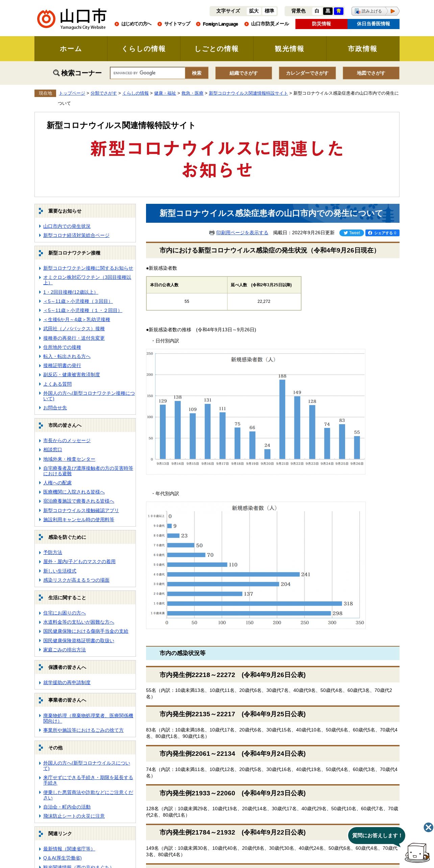434x868 pixels.
Task: Select black background color 黒
Action: tap(328, 11)
